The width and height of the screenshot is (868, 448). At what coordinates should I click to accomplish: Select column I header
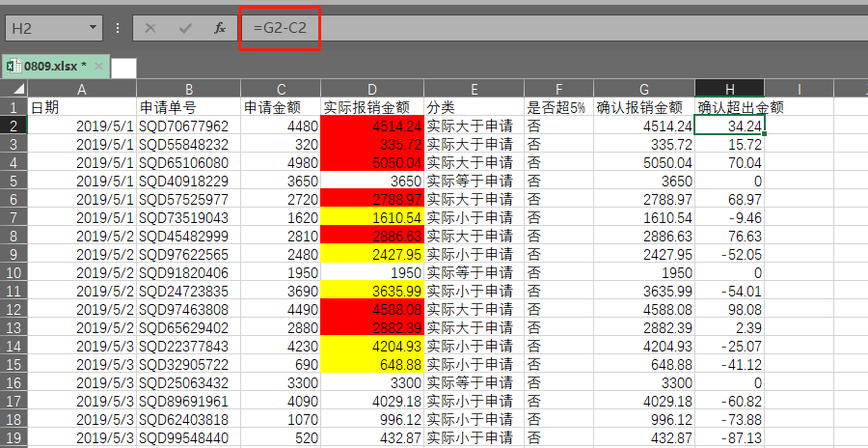pyautogui.click(x=800, y=89)
